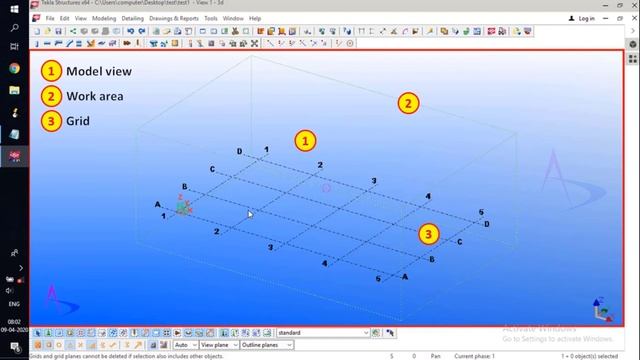Click the Log in button
Image resolution: width=640 pixels, height=360 pixels.
(x=582, y=18)
